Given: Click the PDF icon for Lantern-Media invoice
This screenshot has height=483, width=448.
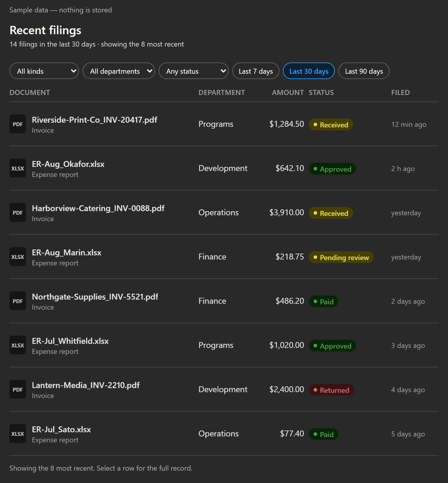Looking at the screenshot, I should (x=18, y=390).
